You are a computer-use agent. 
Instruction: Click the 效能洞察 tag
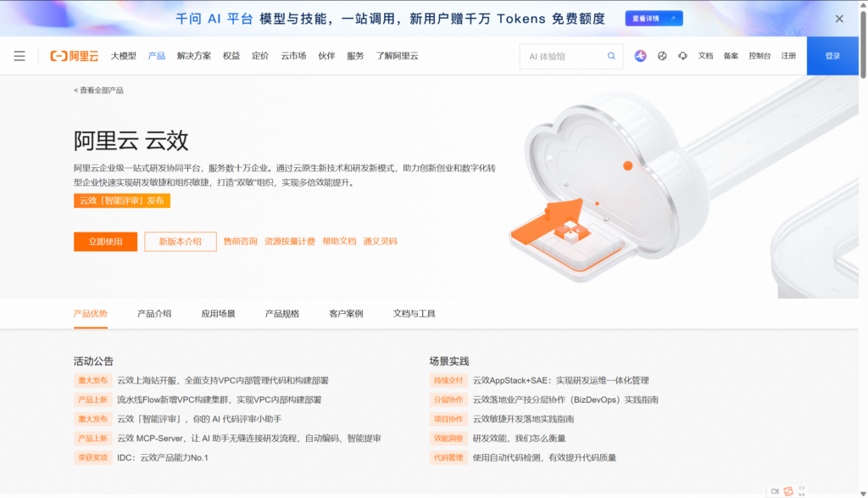pos(448,439)
